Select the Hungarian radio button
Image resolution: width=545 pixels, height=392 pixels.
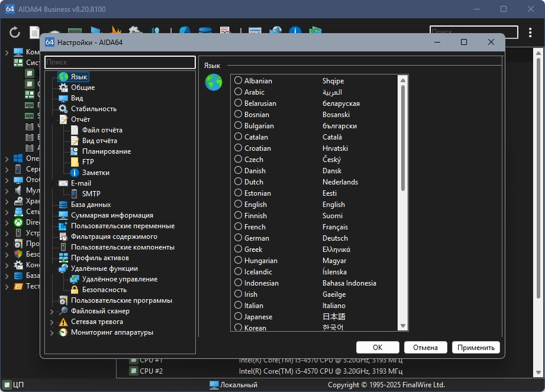(x=238, y=260)
